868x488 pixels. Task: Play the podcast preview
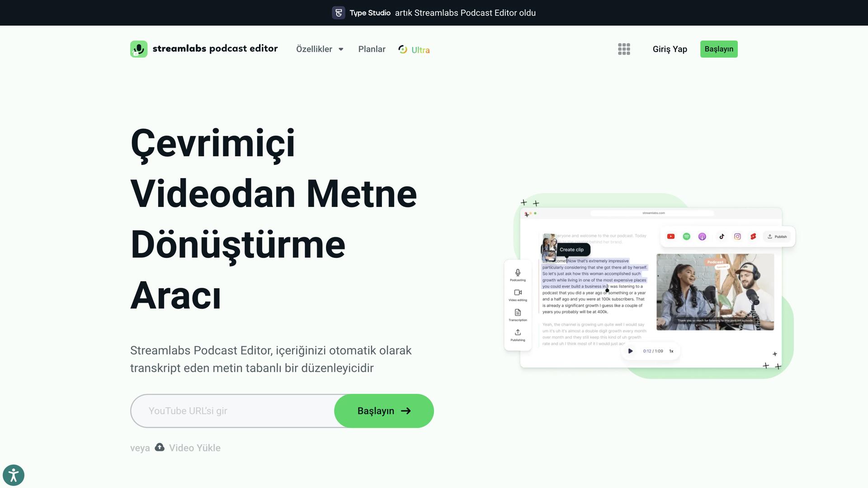pos(630,351)
